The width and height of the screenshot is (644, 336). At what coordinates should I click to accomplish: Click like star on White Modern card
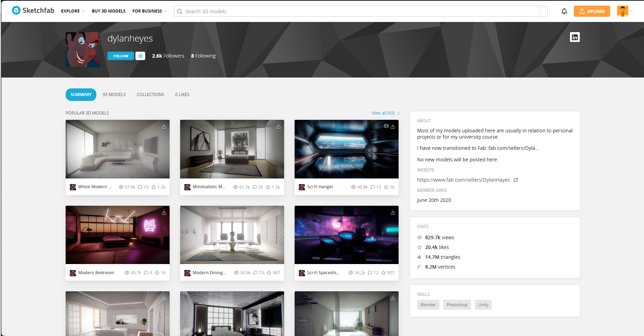pos(154,187)
